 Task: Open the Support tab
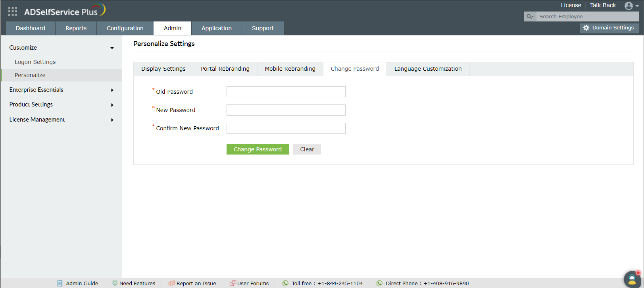click(x=263, y=28)
